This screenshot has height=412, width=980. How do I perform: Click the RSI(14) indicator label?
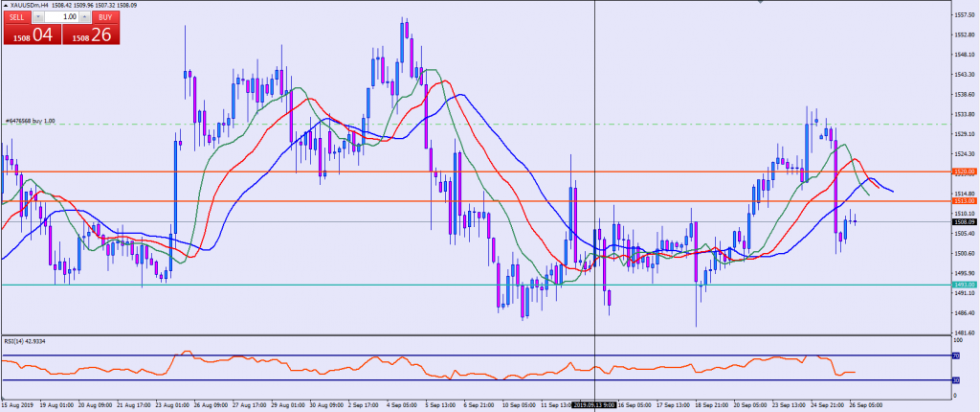(23, 341)
